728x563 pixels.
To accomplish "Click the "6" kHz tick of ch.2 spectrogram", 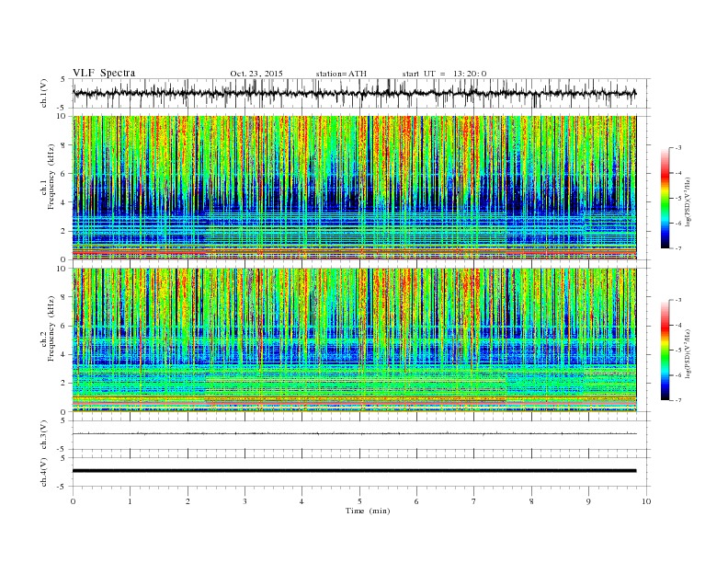I will click(x=63, y=326).
